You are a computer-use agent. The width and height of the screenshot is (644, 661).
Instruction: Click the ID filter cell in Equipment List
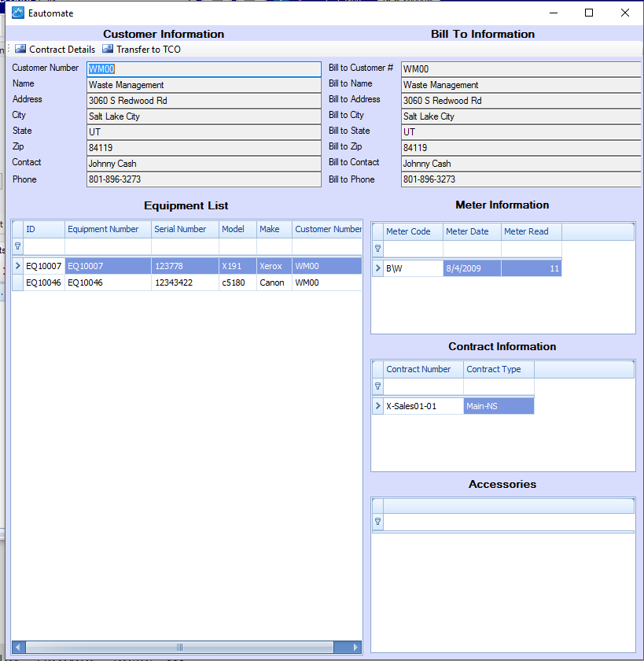click(44, 246)
